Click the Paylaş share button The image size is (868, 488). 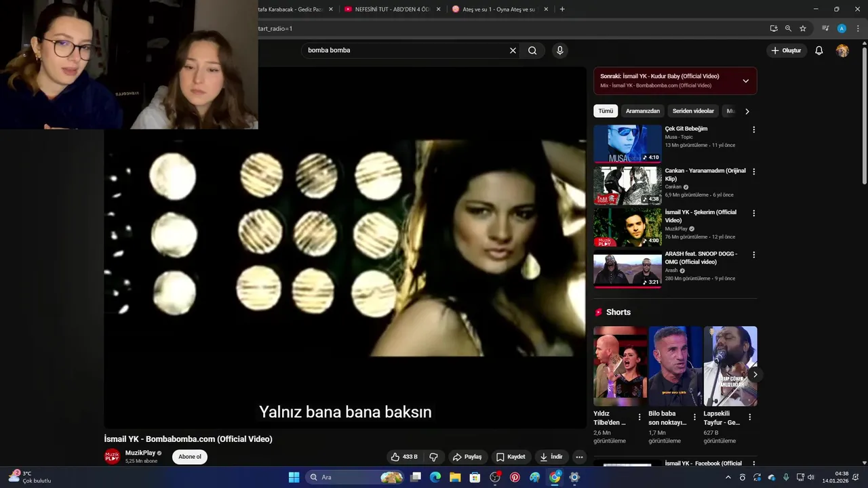(467, 457)
